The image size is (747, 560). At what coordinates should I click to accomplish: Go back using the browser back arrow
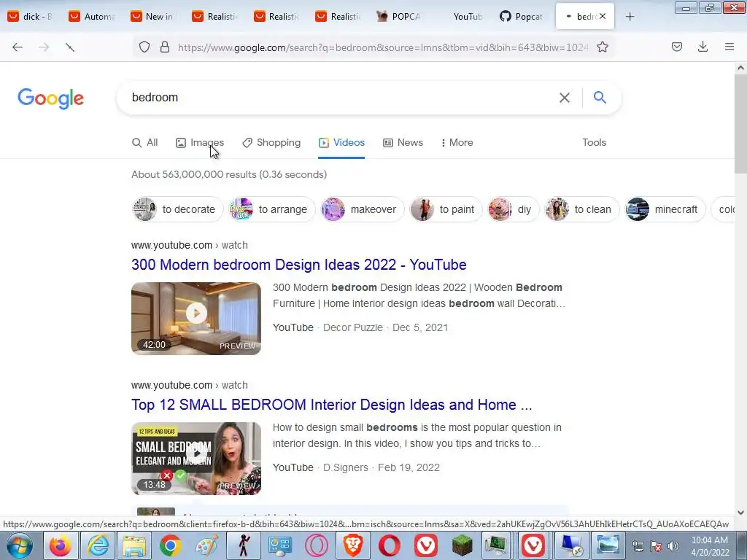(x=18, y=47)
